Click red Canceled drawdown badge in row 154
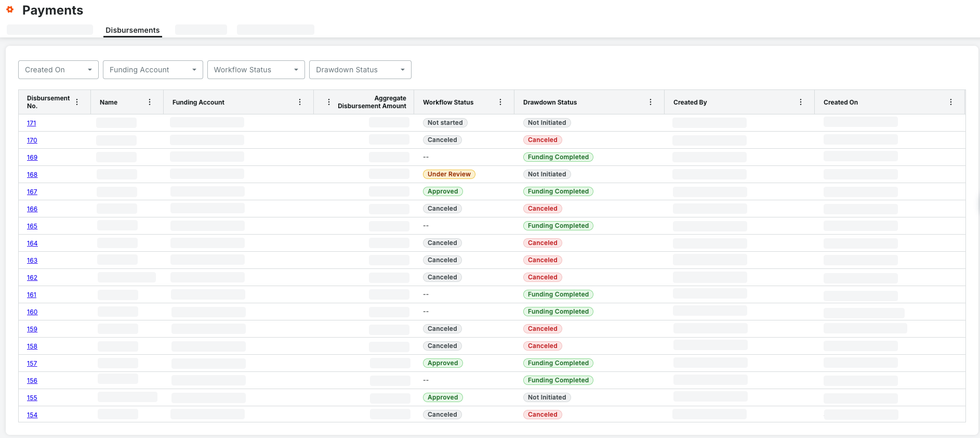 coord(542,415)
